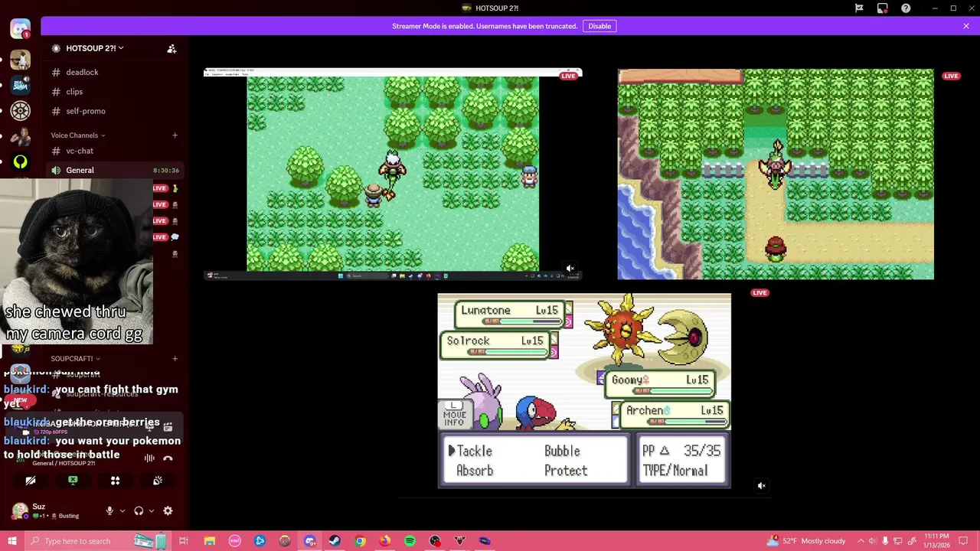Click the cat webcam overlay
This screenshot has height=551, width=980.
click(77, 262)
